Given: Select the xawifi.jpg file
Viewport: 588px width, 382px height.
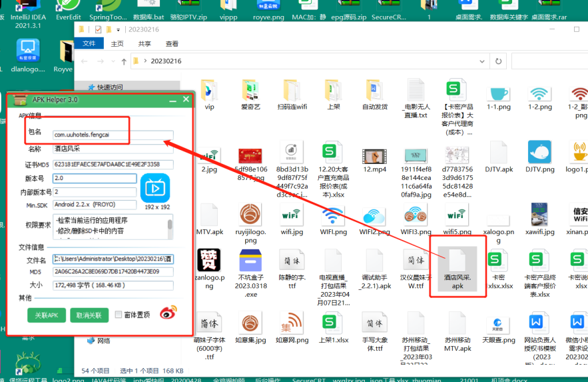Looking at the screenshot, I should tap(540, 220).
